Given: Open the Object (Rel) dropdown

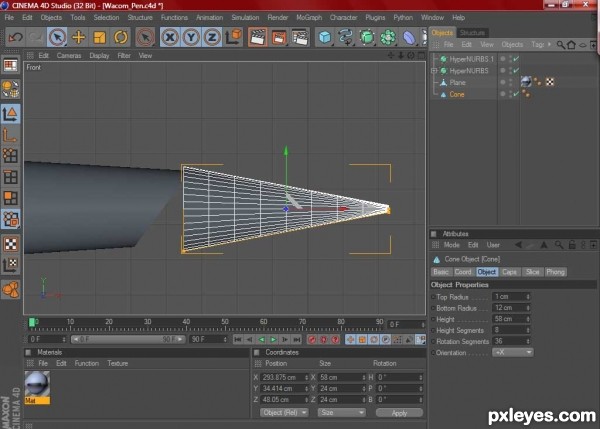Looking at the screenshot, I should (x=284, y=413).
